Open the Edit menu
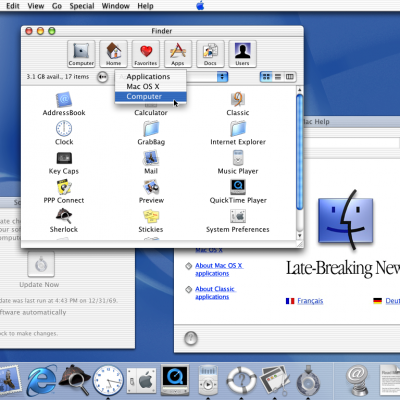Image resolution: width=400 pixels, height=400 pixels. coord(13,6)
